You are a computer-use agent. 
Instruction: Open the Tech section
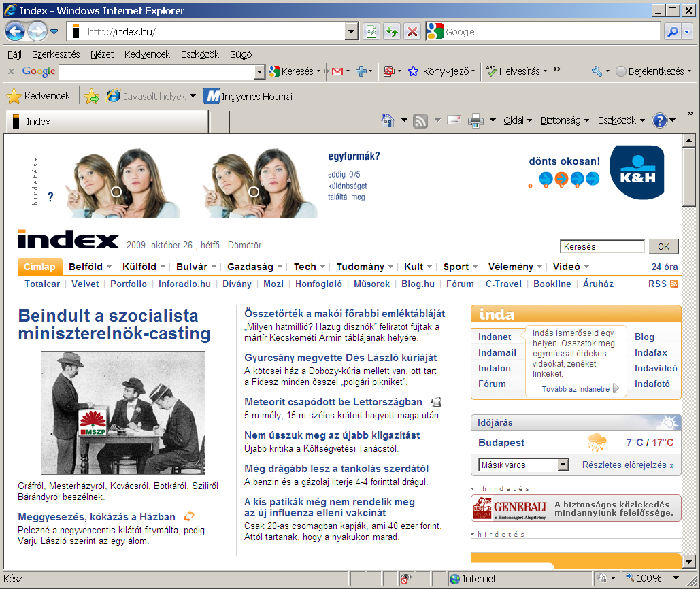point(305,267)
